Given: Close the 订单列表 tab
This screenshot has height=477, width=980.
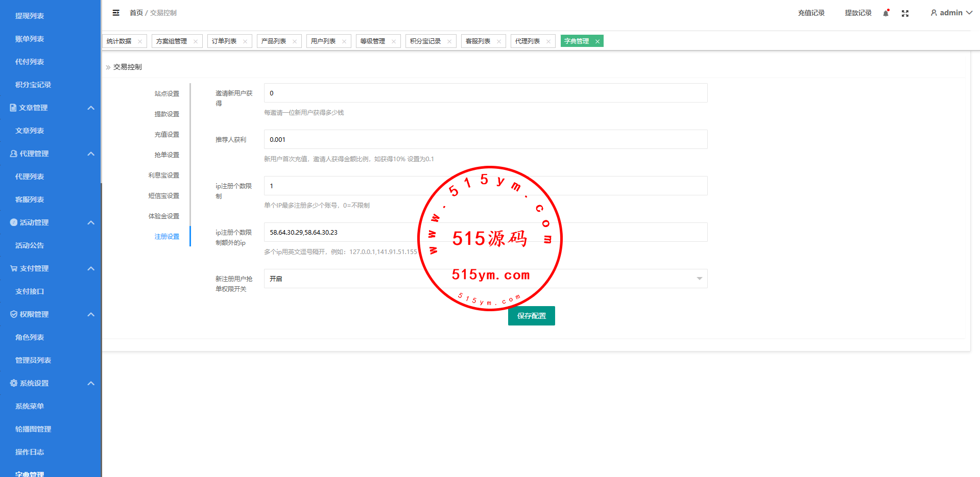Looking at the screenshot, I should (245, 42).
